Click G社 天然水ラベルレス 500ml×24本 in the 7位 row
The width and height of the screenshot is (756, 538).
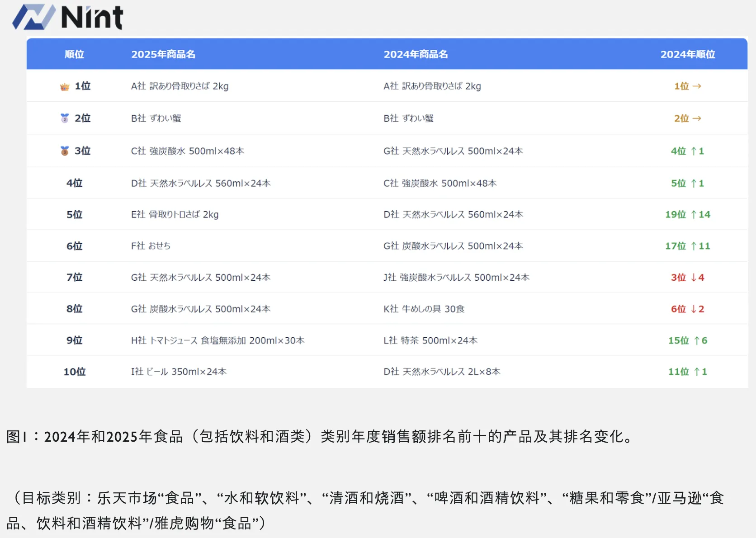click(x=201, y=277)
